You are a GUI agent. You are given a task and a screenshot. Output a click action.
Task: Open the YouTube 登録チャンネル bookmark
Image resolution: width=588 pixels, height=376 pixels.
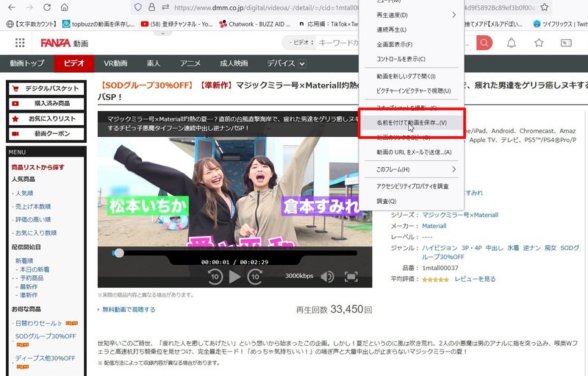click(x=176, y=24)
